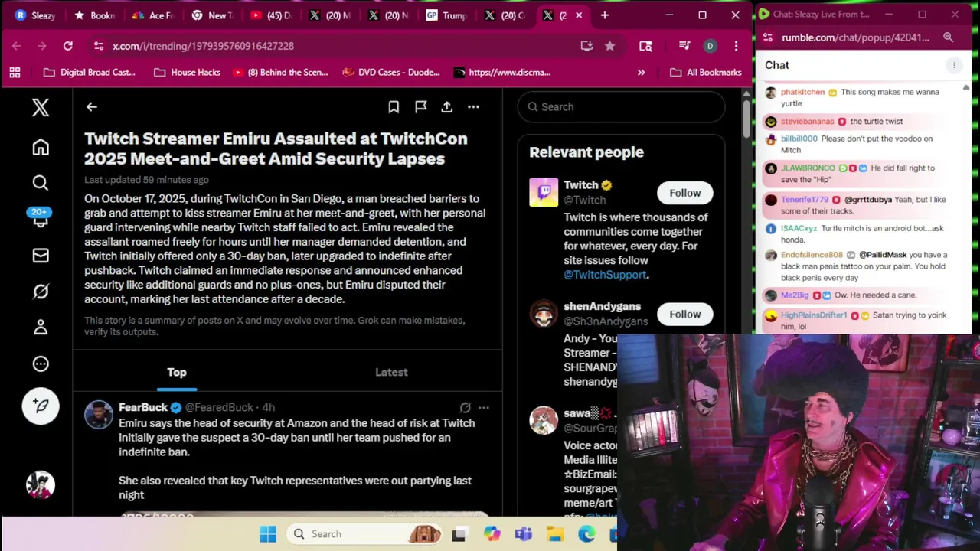The image size is (980, 551).
Task: Open discmakers https bookmark
Action: [x=501, y=73]
